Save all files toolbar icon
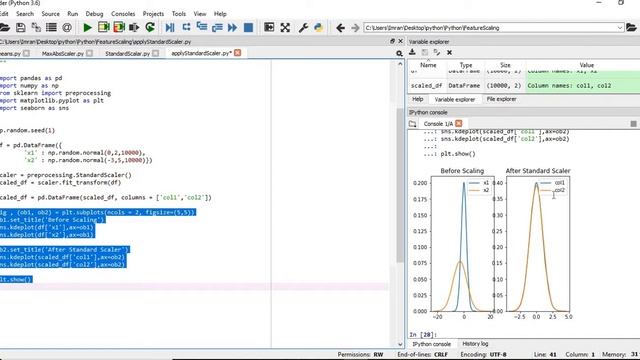 click(36, 28)
